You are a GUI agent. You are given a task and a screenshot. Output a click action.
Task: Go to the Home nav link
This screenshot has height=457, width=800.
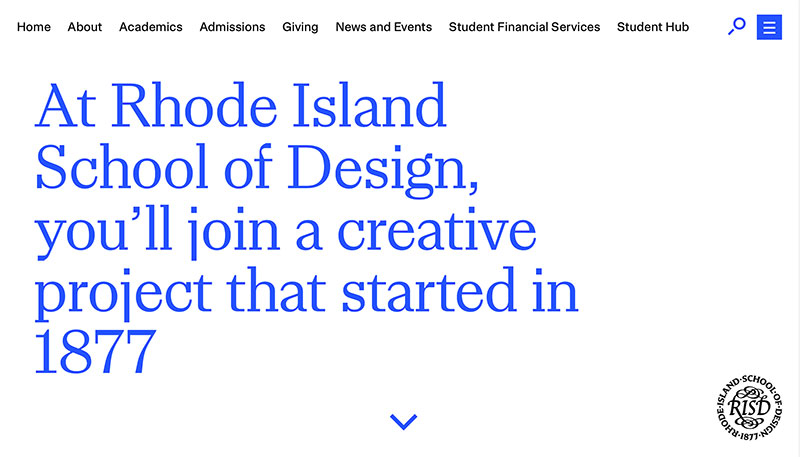click(34, 27)
